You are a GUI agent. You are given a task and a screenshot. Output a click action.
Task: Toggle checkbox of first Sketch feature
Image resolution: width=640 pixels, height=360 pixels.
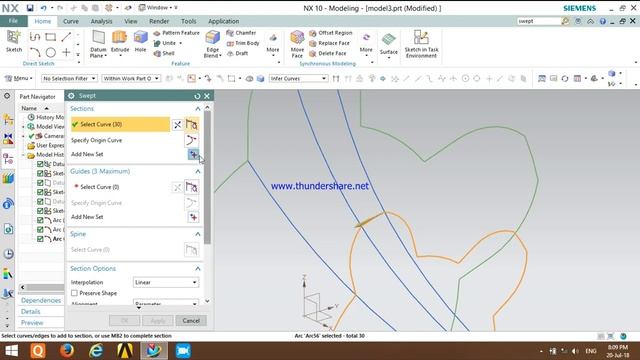(40, 173)
